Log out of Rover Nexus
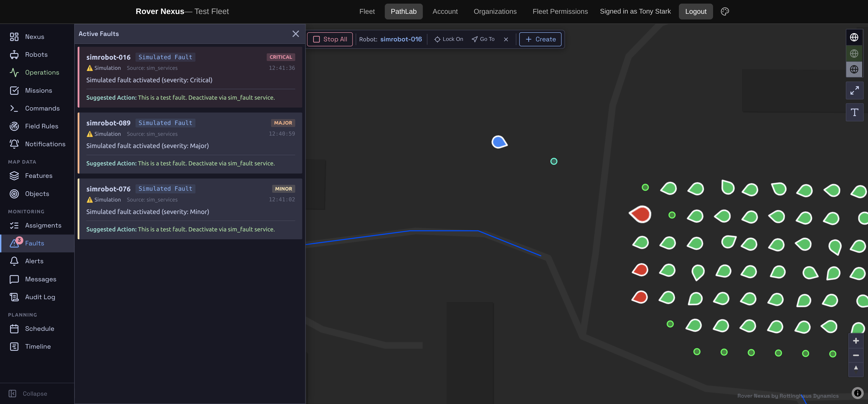868x404 pixels. pos(695,12)
